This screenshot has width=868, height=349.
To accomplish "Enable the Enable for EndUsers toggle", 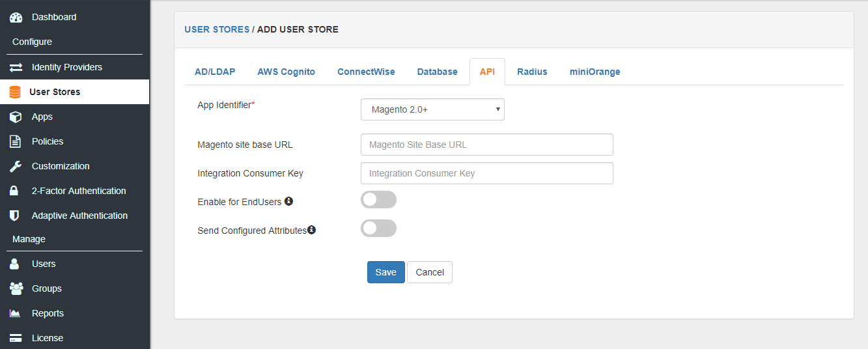I will 378,200.
